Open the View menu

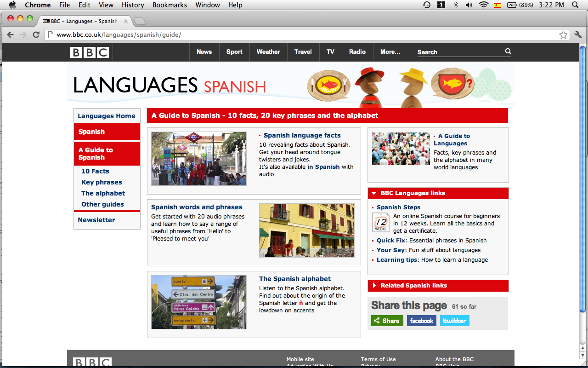(x=106, y=5)
